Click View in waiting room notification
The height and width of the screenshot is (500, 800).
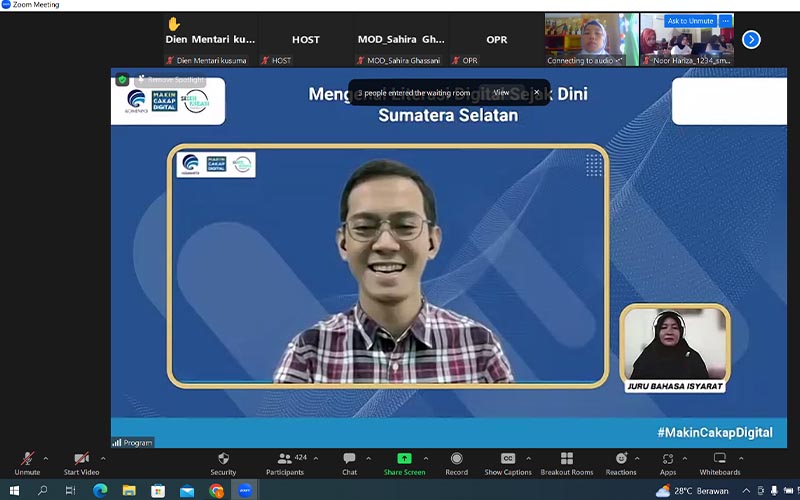[501, 92]
